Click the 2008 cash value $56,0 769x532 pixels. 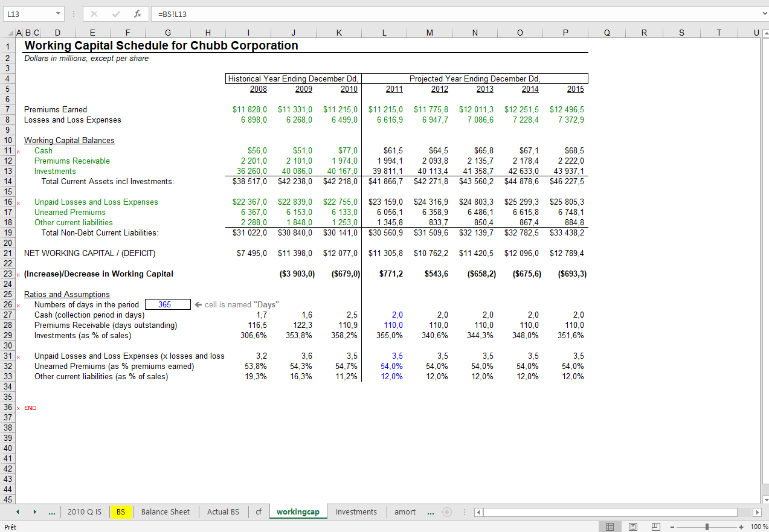point(257,150)
